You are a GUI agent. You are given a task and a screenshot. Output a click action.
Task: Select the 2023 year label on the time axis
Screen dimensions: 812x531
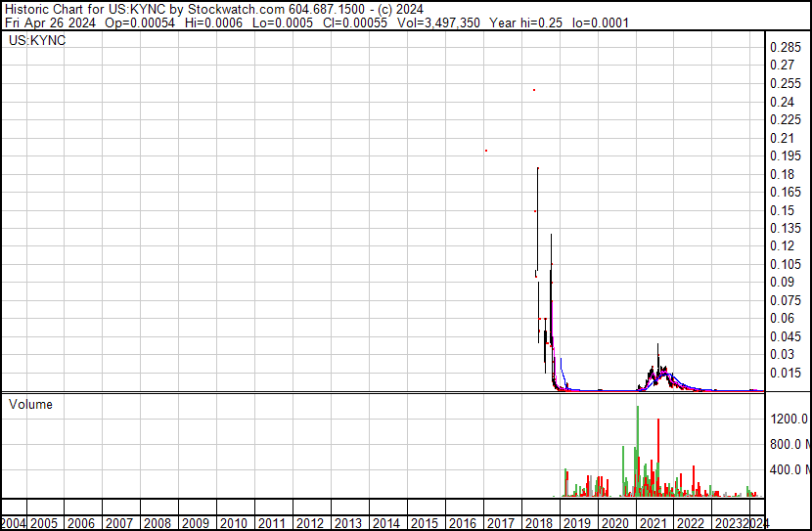click(729, 523)
